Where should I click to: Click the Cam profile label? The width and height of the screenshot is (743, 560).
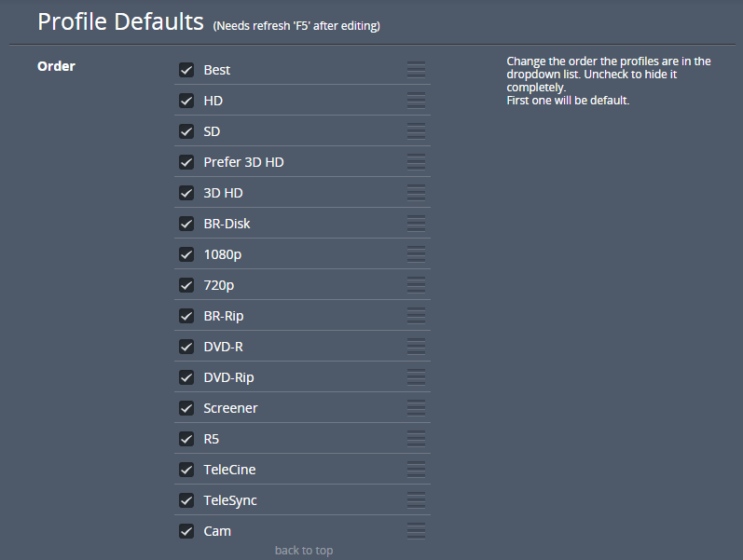(217, 531)
